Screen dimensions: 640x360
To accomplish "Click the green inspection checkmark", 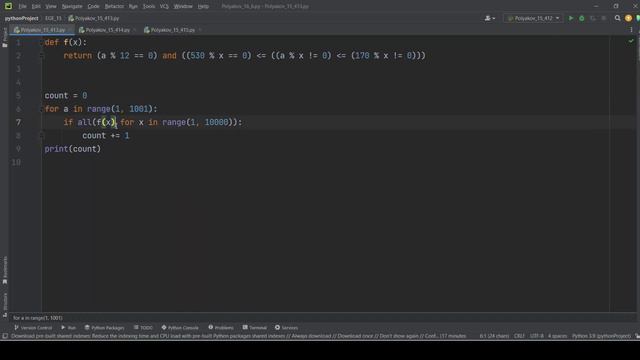I will click(631, 41).
